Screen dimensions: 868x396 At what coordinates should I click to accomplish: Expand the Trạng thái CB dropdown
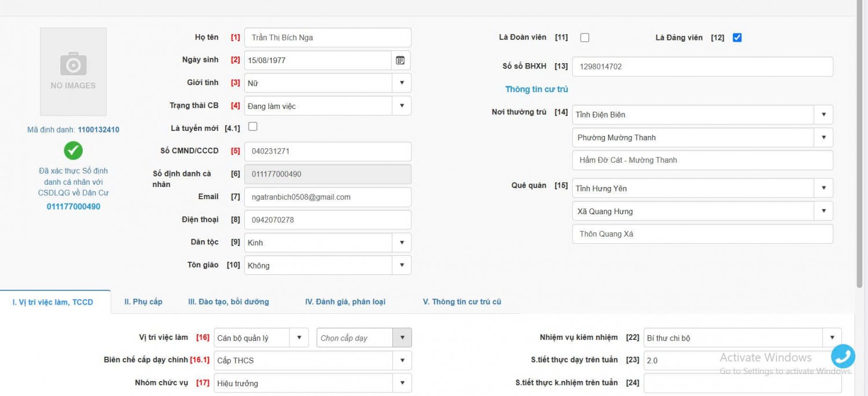(402, 106)
